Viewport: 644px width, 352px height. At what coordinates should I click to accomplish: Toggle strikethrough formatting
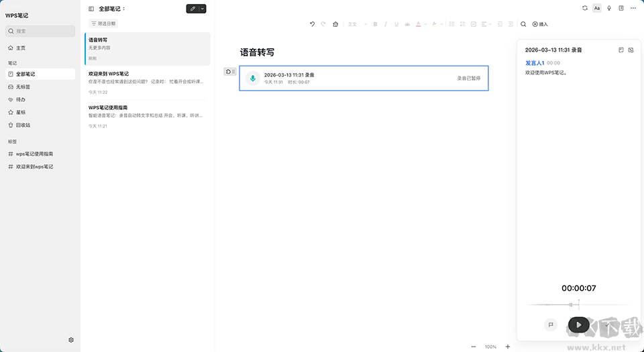pyautogui.click(x=407, y=24)
